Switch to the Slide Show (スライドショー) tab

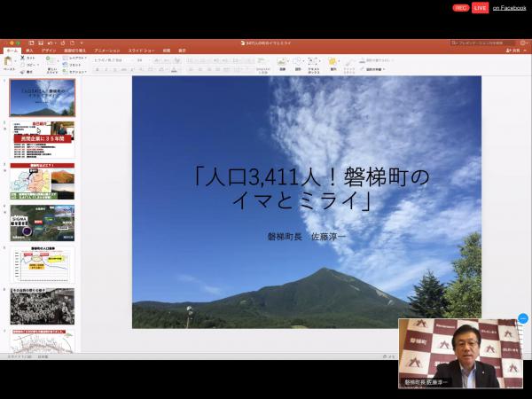(x=141, y=51)
